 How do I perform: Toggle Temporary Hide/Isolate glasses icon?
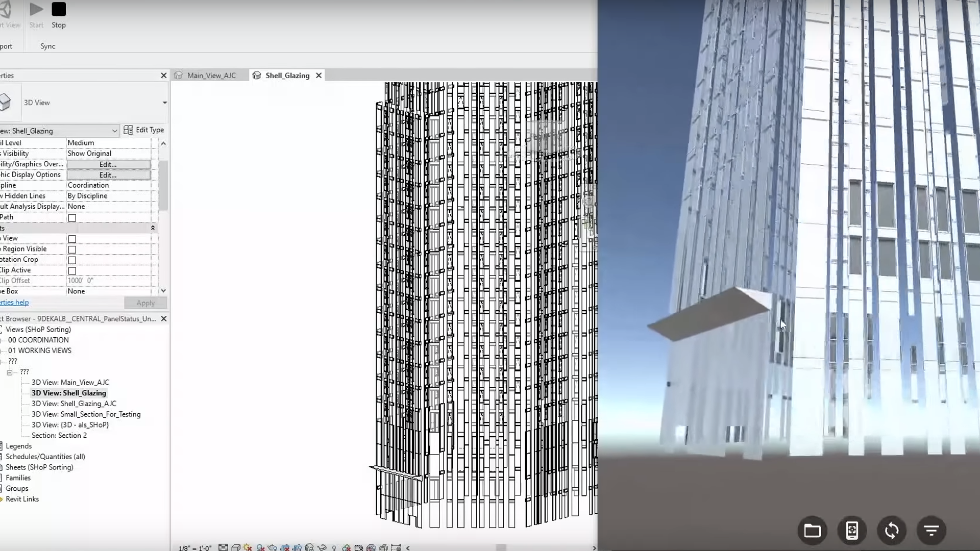tap(322, 547)
